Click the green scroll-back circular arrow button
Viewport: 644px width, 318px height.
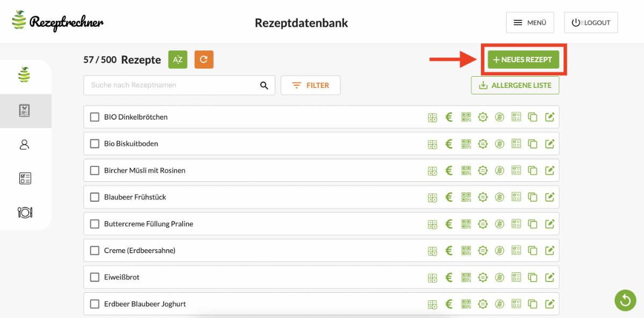click(x=625, y=300)
